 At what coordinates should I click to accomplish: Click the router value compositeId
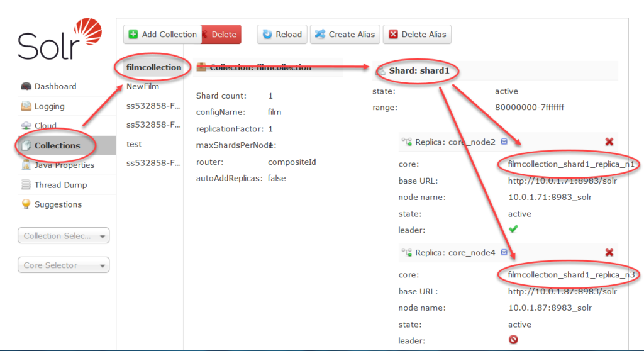292,162
